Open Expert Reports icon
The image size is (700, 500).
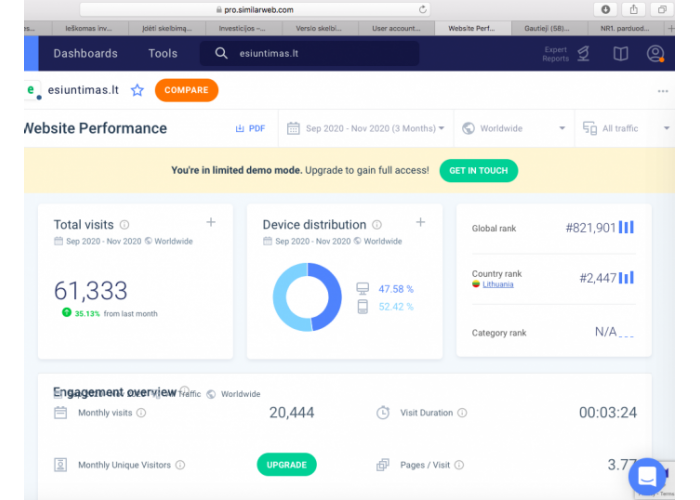[x=583, y=54]
